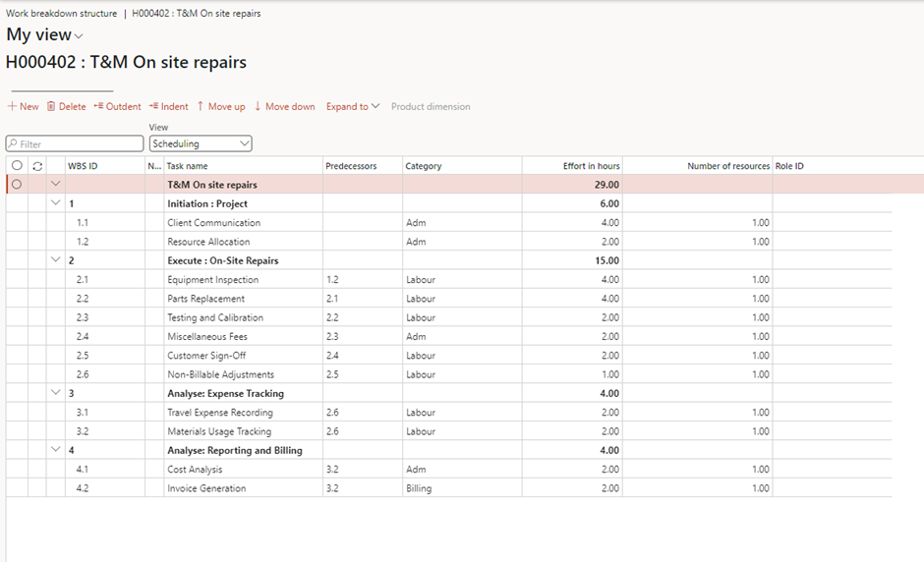The image size is (924, 562).
Task: Collapse the Execute : On-Site Repairs node
Action: click(55, 259)
